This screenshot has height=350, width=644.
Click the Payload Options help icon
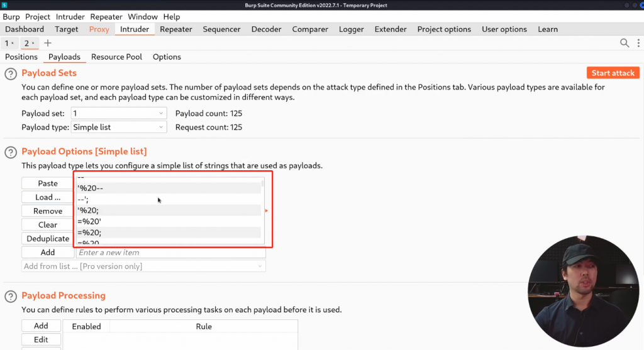[11, 152]
